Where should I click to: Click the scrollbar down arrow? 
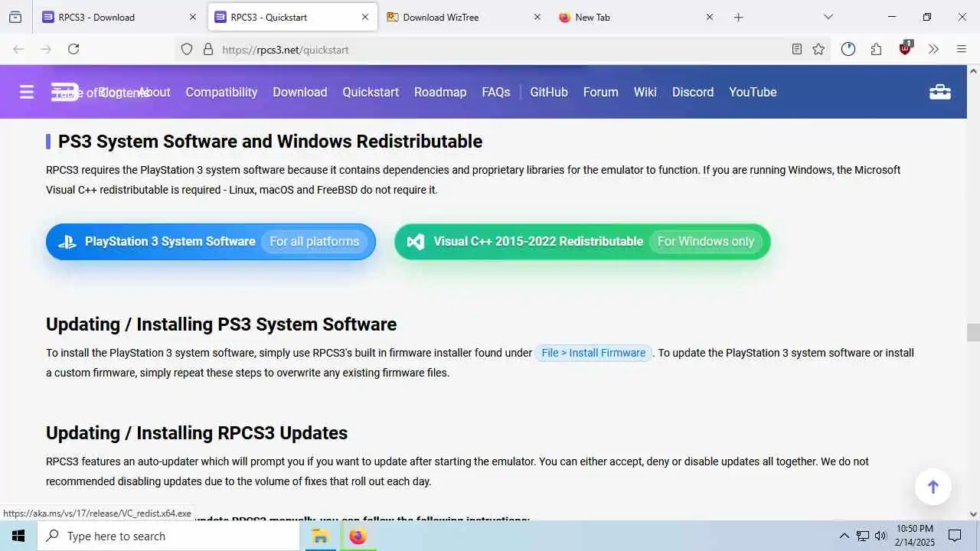click(x=973, y=514)
